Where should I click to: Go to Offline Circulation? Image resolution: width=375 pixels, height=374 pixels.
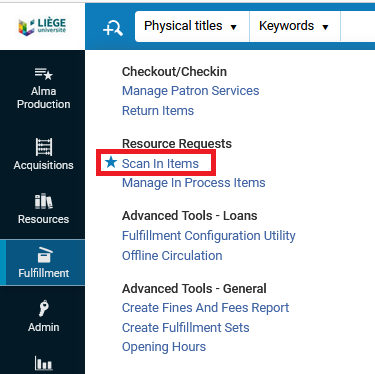(172, 256)
